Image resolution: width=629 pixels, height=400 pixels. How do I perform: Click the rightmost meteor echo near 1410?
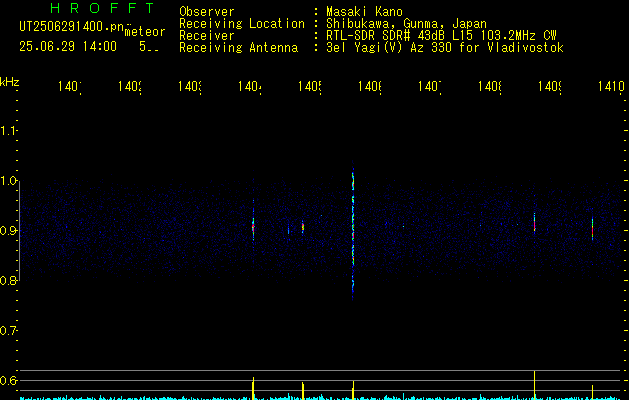[592, 228]
